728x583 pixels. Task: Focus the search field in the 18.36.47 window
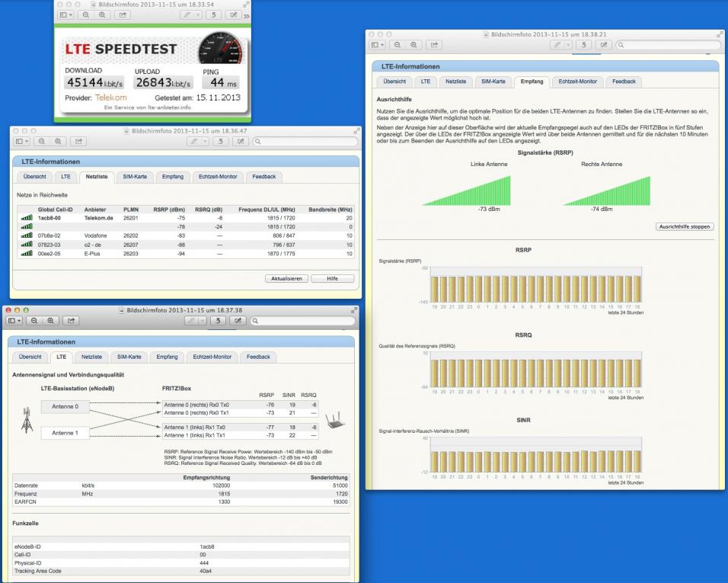(x=305, y=141)
